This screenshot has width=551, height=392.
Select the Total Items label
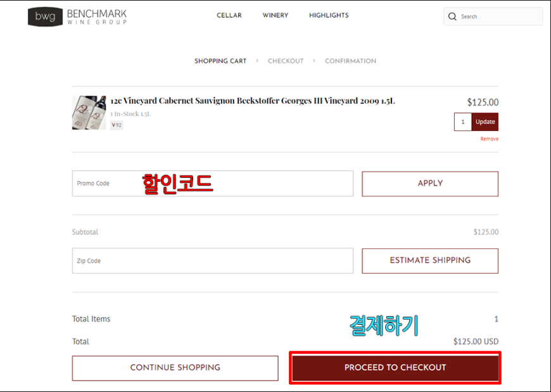[91, 319]
